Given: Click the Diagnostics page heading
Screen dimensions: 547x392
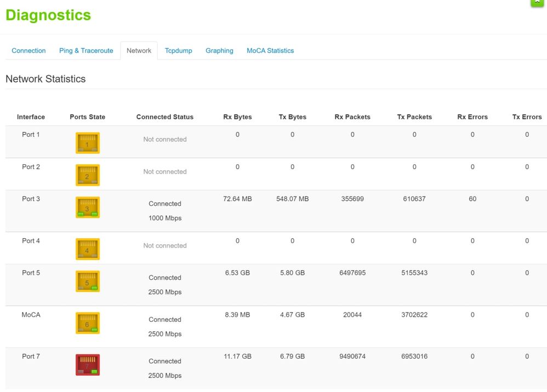Looking at the screenshot, I should coord(48,15).
